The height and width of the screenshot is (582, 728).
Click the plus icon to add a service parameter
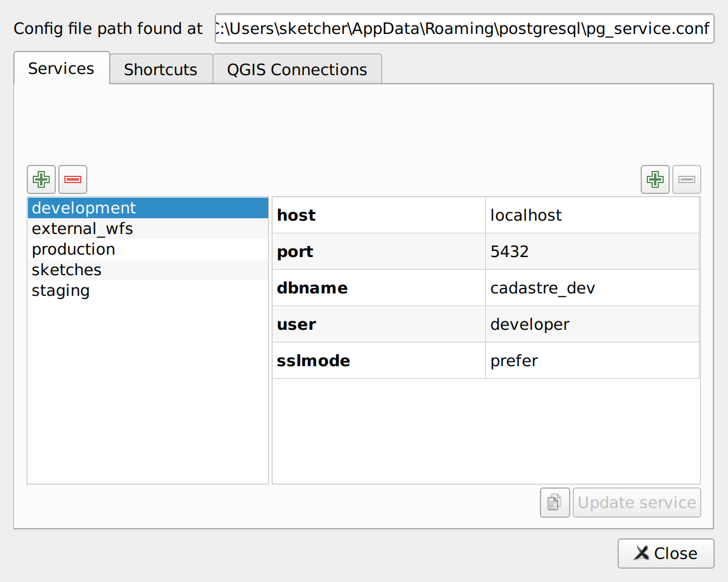click(x=655, y=179)
